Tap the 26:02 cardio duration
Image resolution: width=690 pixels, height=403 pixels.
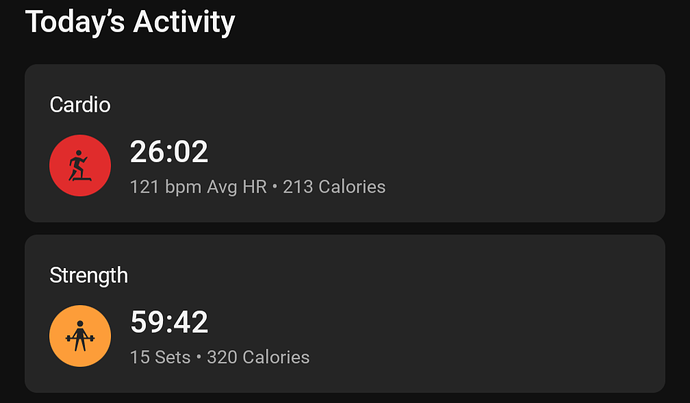tap(169, 152)
